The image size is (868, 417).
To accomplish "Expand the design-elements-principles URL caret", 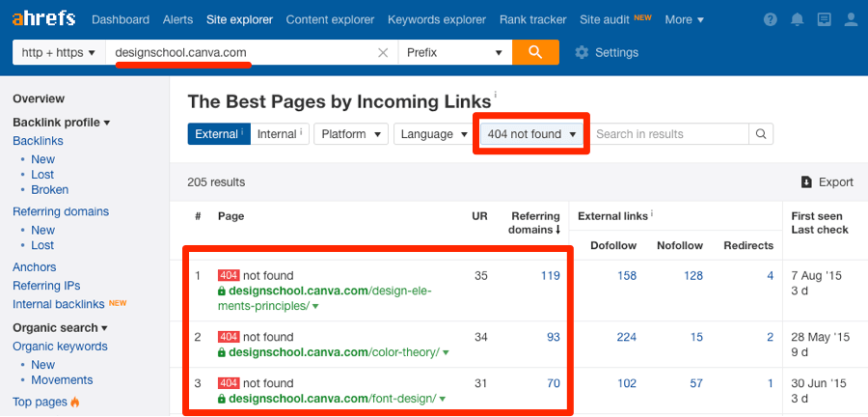I will click(x=315, y=306).
